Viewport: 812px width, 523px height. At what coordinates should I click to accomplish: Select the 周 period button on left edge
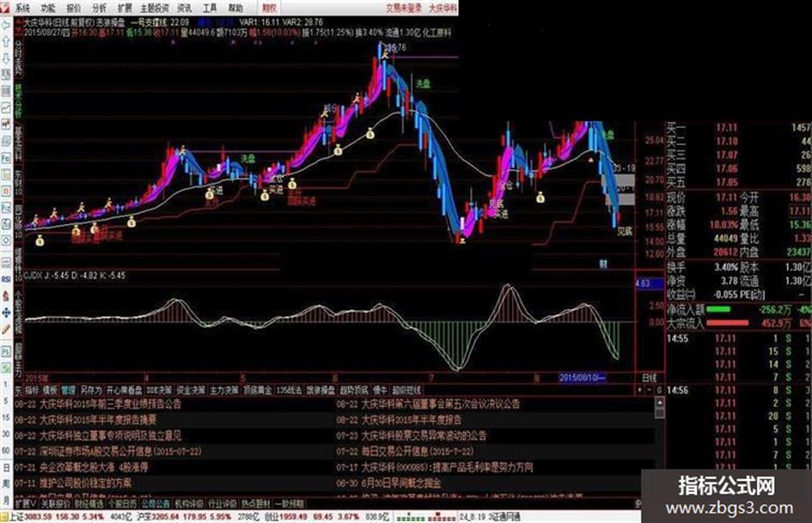6,483
